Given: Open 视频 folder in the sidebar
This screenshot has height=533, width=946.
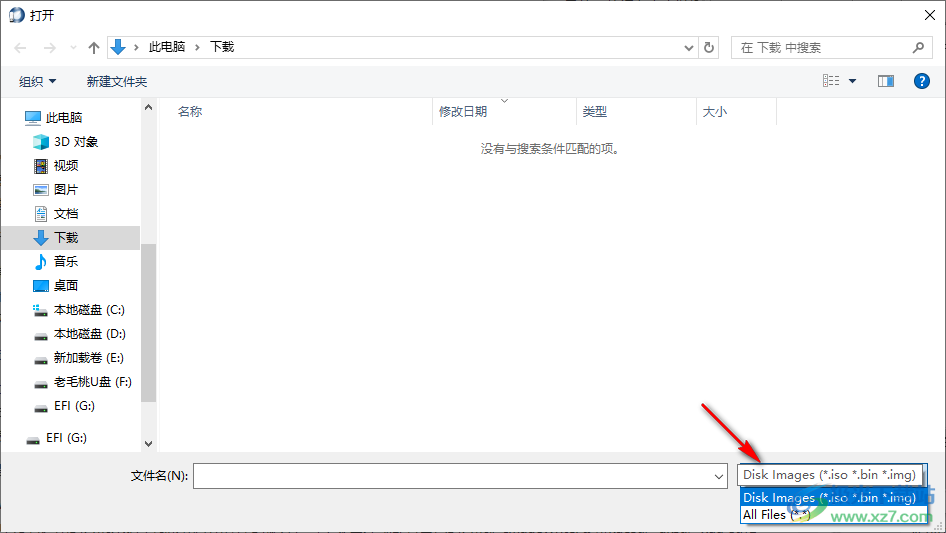Looking at the screenshot, I should click(66, 165).
